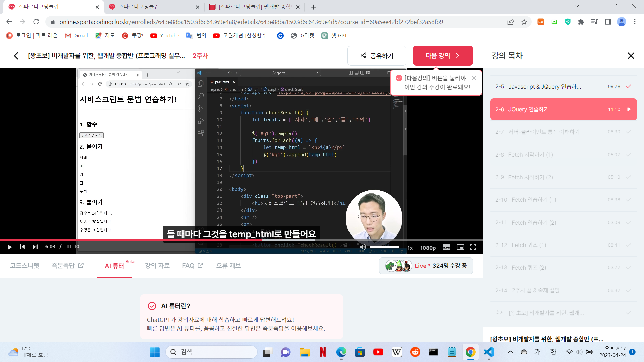Play the lecture video
The height and width of the screenshot is (362, 644).
[x=10, y=247]
